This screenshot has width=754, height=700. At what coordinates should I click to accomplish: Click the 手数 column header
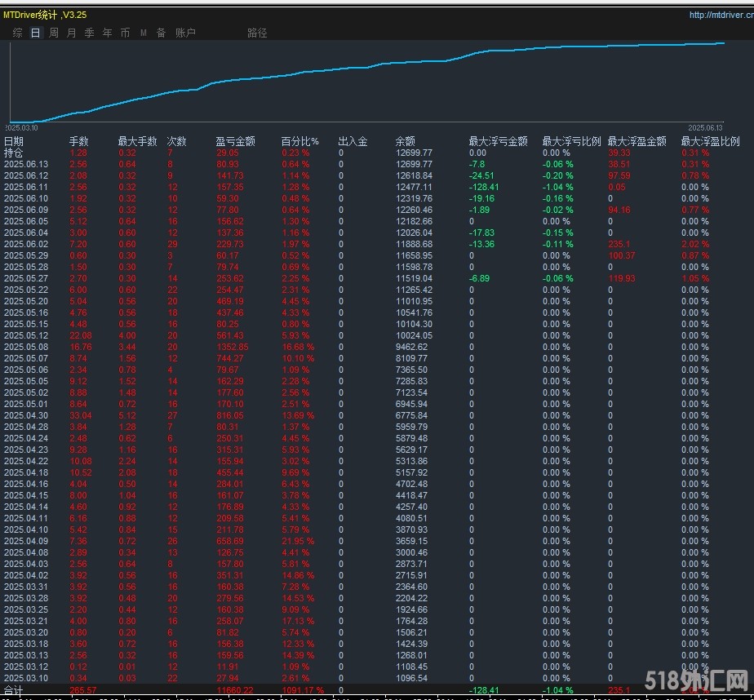click(x=79, y=141)
